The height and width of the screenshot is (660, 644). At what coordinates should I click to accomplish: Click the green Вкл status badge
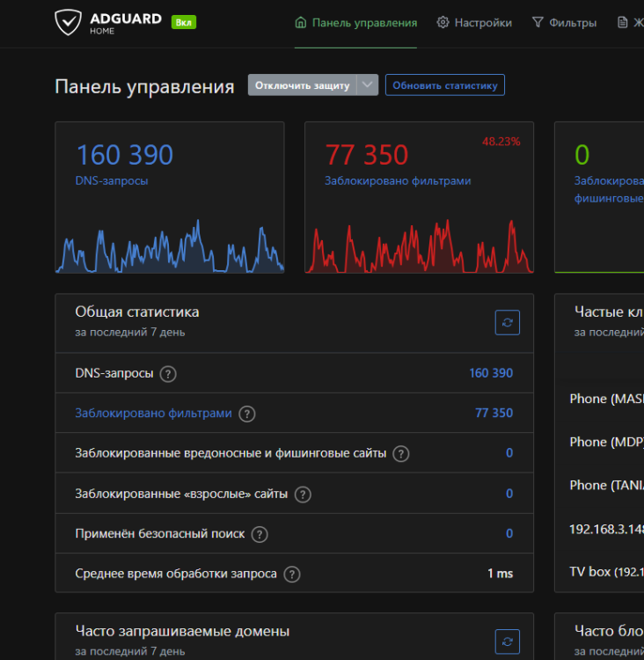click(184, 23)
